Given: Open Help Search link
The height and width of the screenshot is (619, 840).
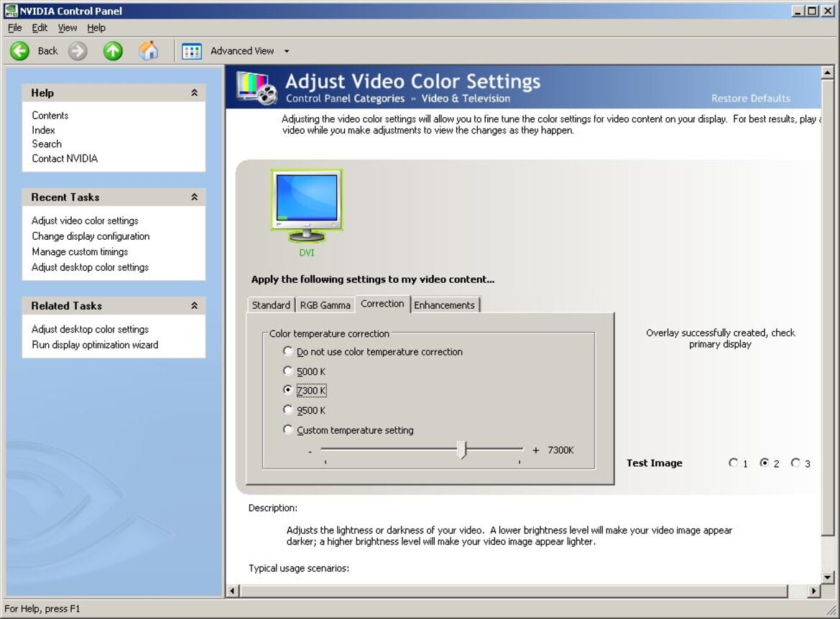Looking at the screenshot, I should pyautogui.click(x=47, y=144).
